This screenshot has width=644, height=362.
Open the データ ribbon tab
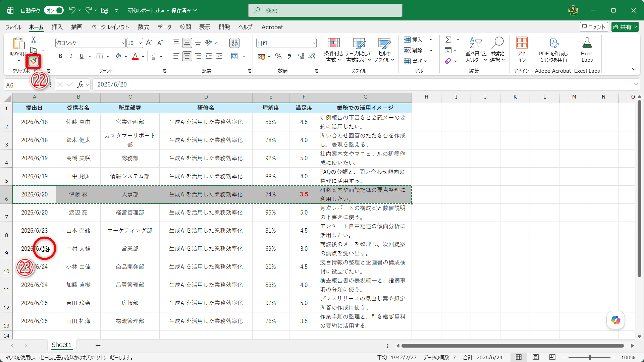pos(165,27)
